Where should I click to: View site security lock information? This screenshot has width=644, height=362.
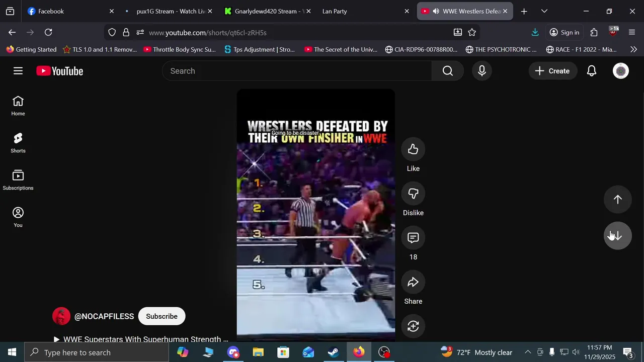[x=126, y=32]
